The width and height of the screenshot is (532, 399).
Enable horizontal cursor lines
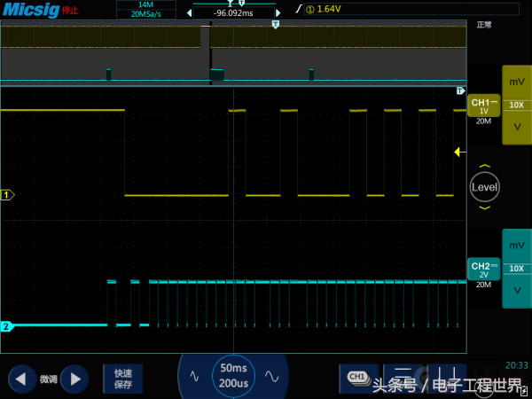tap(403, 379)
